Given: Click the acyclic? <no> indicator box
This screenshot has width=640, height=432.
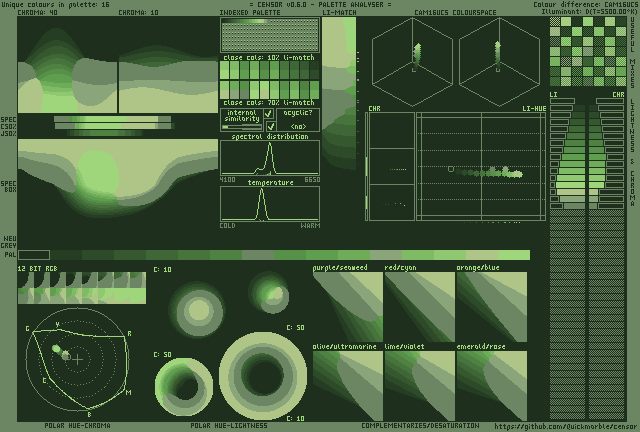Looking at the screenshot, I should coord(298,121).
